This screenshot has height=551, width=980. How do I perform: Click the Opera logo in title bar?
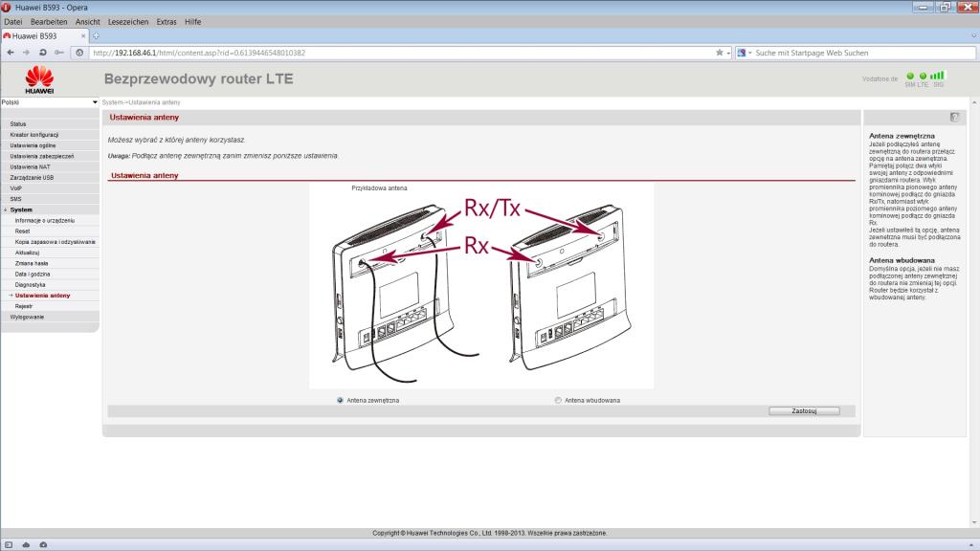pos(7,8)
